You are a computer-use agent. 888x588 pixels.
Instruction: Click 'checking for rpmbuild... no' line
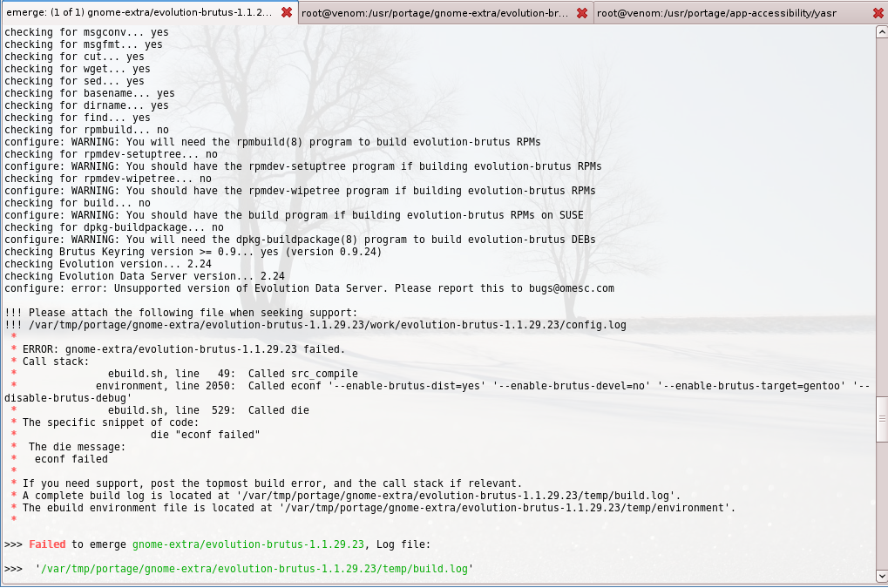[x=86, y=130]
